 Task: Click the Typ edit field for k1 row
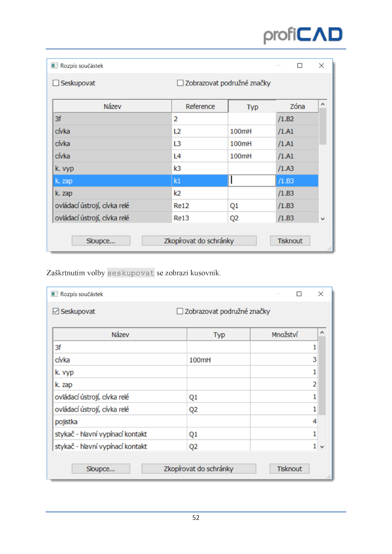(x=252, y=181)
